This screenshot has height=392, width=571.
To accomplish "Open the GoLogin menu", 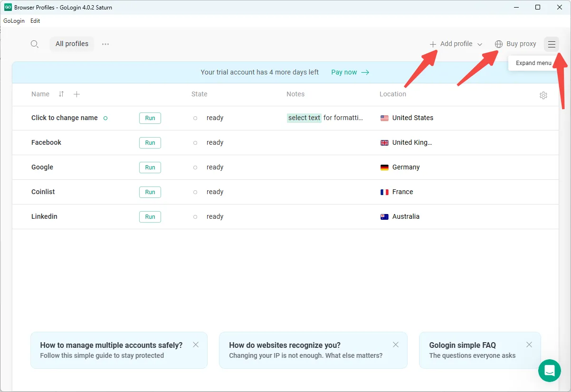I will (14, 21).
